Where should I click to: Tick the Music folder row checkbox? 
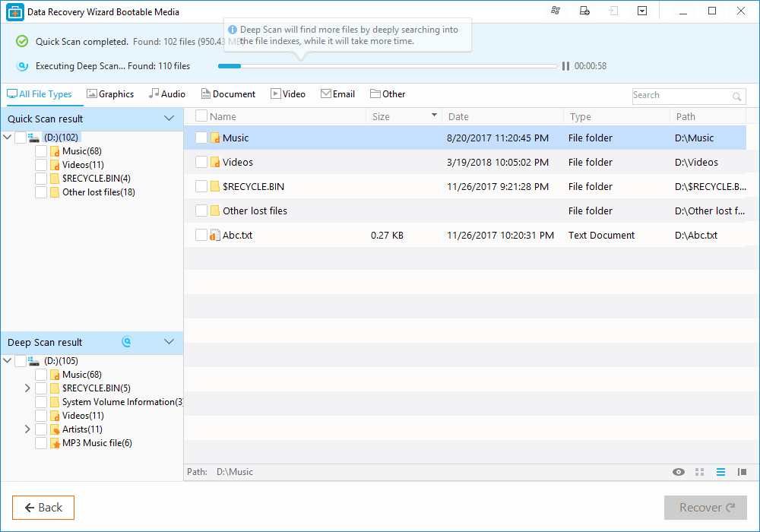[x=201, y=138]
